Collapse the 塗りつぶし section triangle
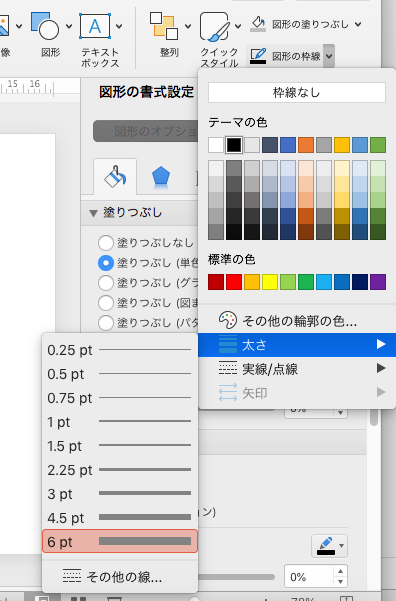396x601 pixels. pos(93,213)
